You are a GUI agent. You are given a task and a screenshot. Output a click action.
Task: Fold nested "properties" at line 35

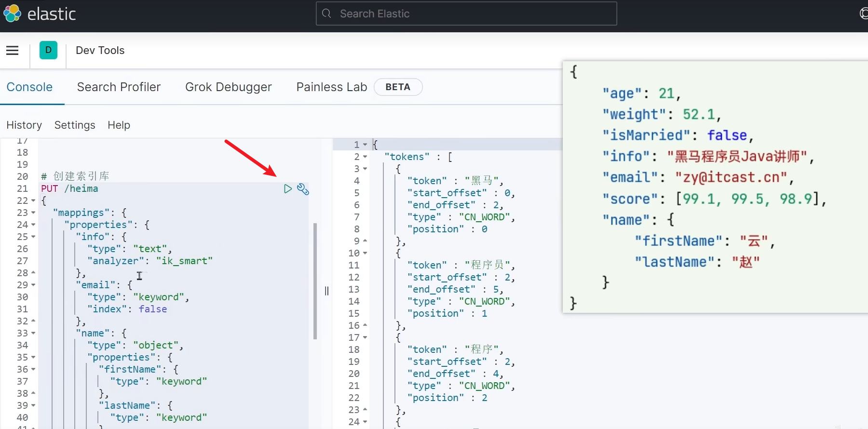pos(33,358)
